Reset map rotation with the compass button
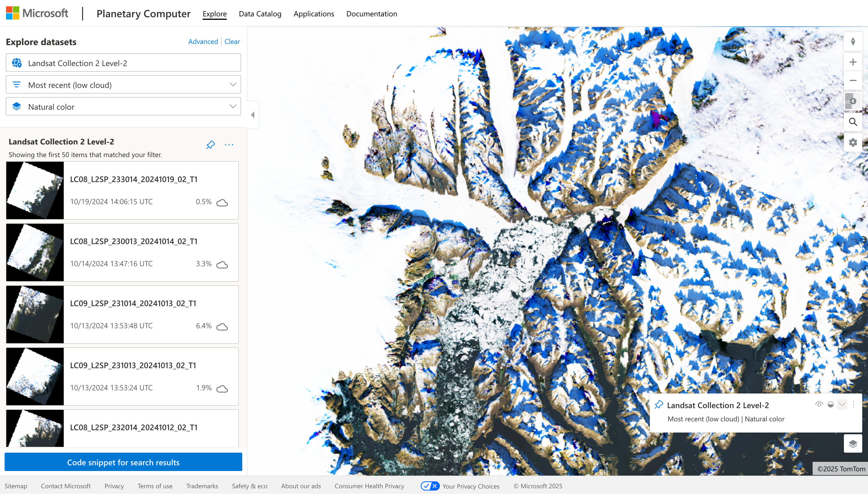 coord(853,42)
